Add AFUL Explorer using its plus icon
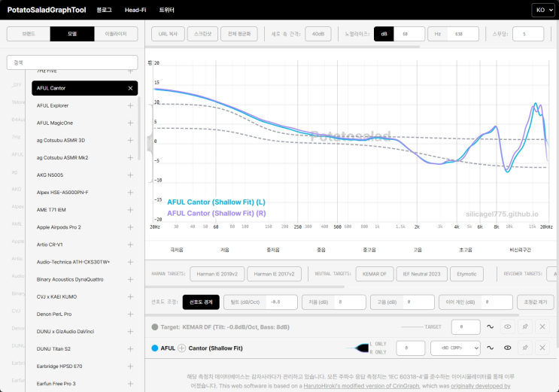The height and width of the screenshot is (392, 559). [130, 105]
